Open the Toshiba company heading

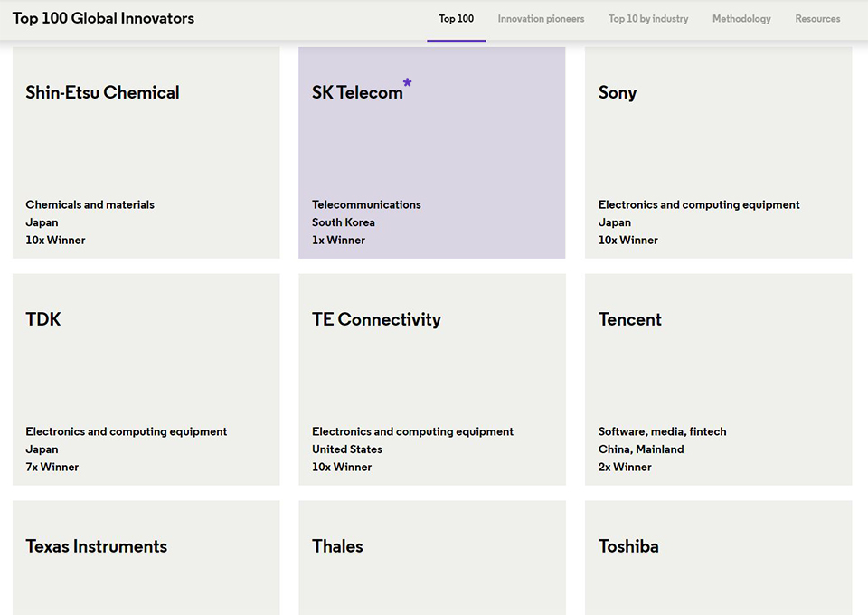pyautogui.click(x=628, y=546)
